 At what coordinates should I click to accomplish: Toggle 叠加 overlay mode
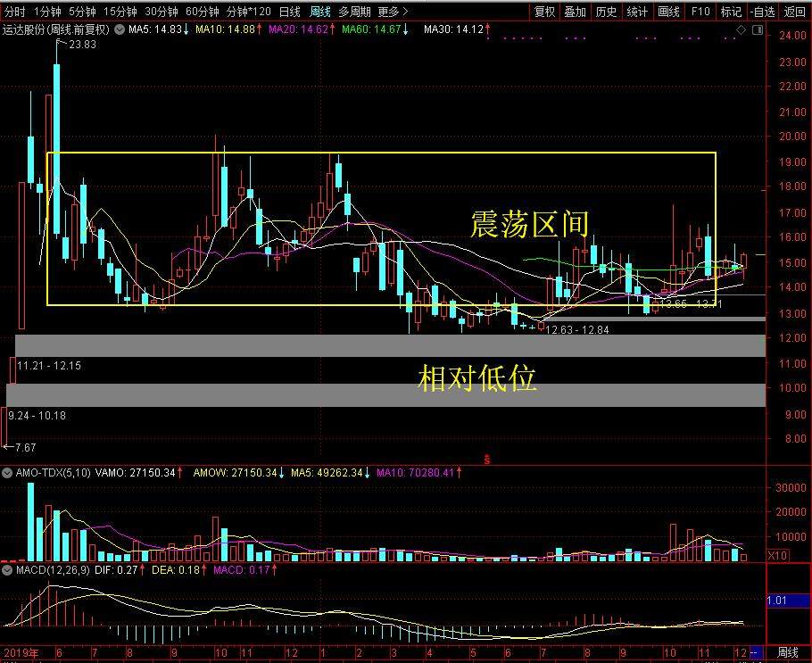(575, 12)
